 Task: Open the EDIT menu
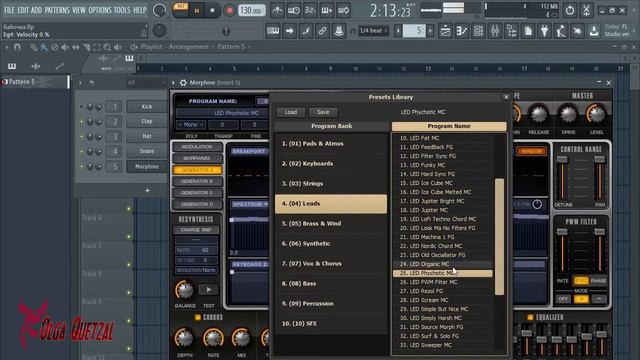22,10
